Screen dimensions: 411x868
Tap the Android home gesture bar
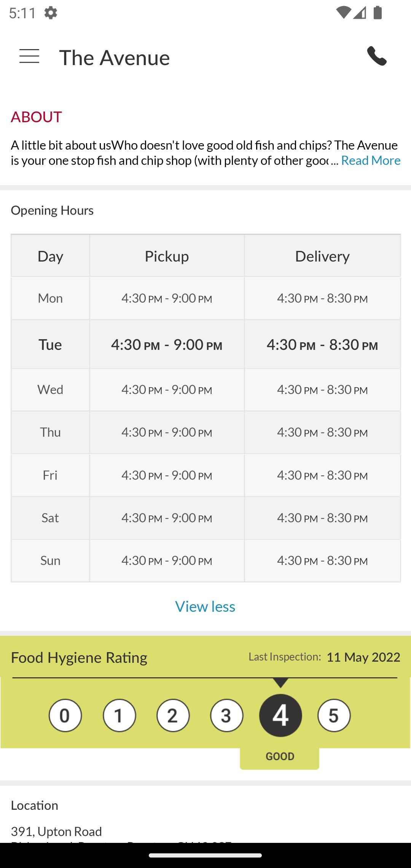tap(205, 855)
